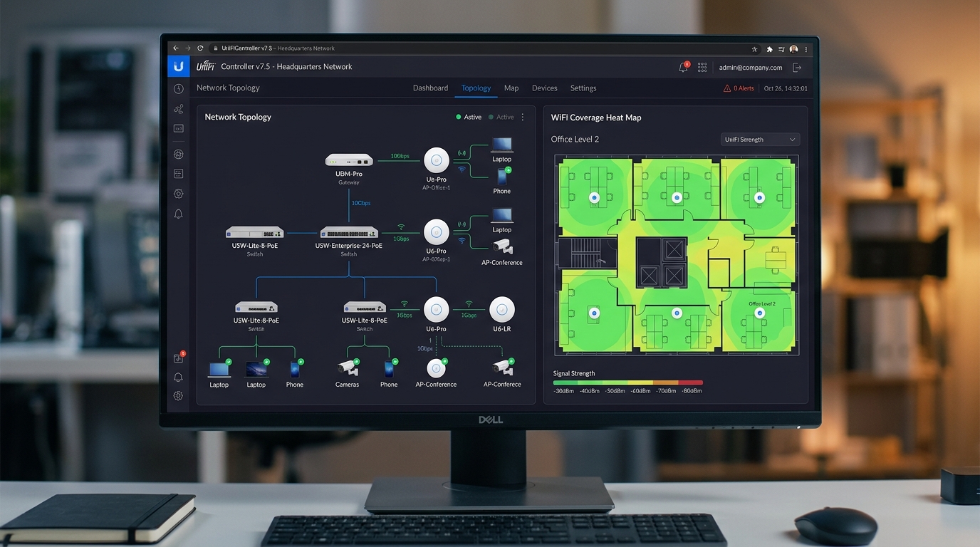The image size is (980, 547).
Task: Click the AP marker in the top-right heat map room
Action: pos(759,197)
